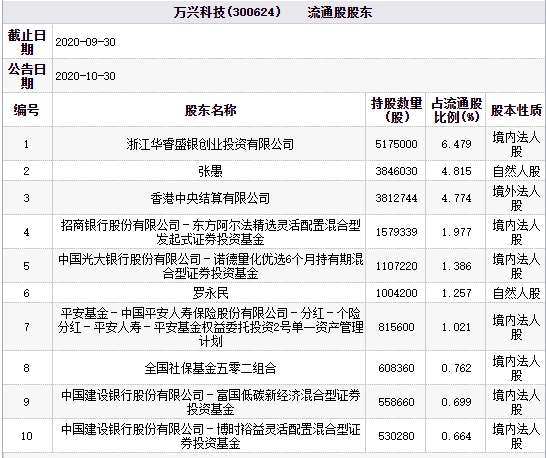
Task: Click 自然人股 in the row of 罗永民
Action: tap(516, 293)
